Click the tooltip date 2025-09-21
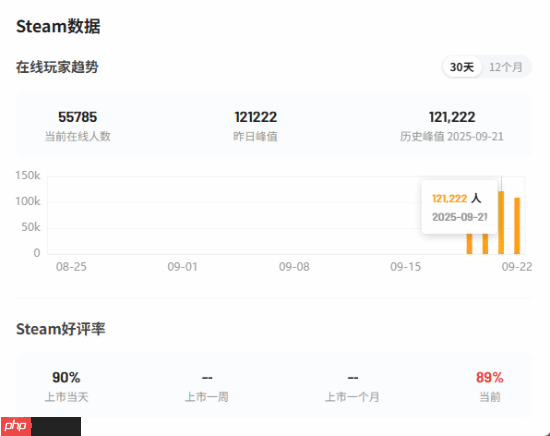 tap(460, 217)
